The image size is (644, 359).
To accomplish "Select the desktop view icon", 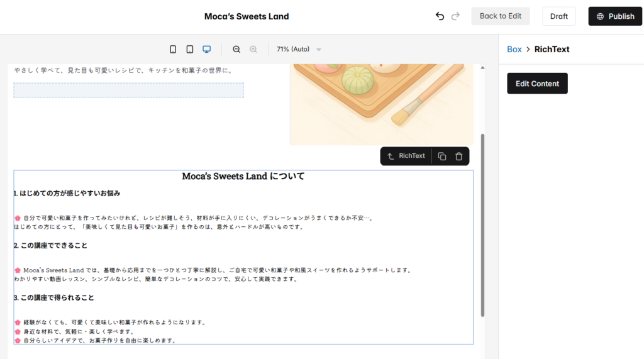I will [206, 49].
